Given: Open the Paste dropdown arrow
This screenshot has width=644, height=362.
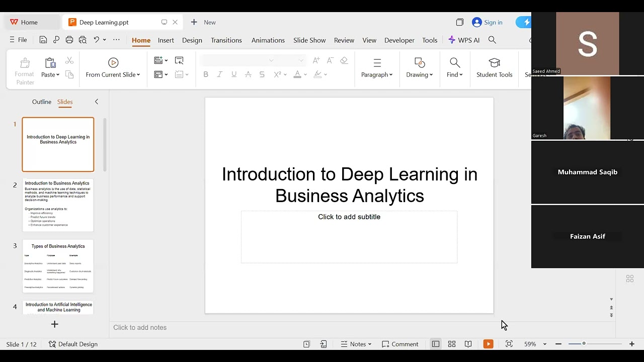Looking at the screenshot, I should point(58,75).
